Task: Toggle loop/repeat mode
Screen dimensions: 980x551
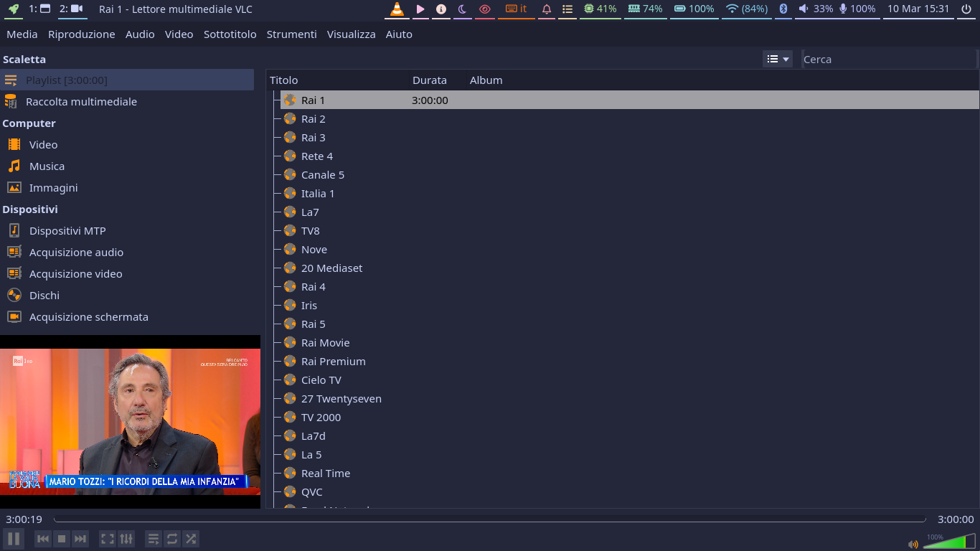Action: click(x=172, y=538)
